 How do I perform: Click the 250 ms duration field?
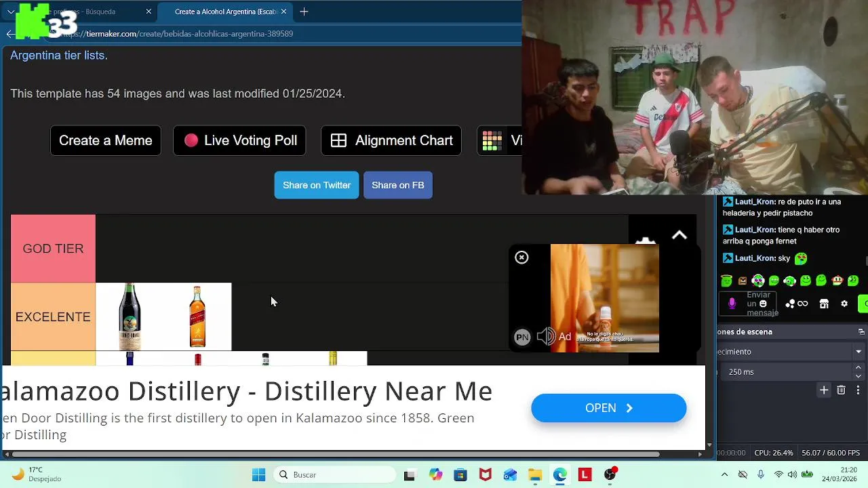click(785, 372)
